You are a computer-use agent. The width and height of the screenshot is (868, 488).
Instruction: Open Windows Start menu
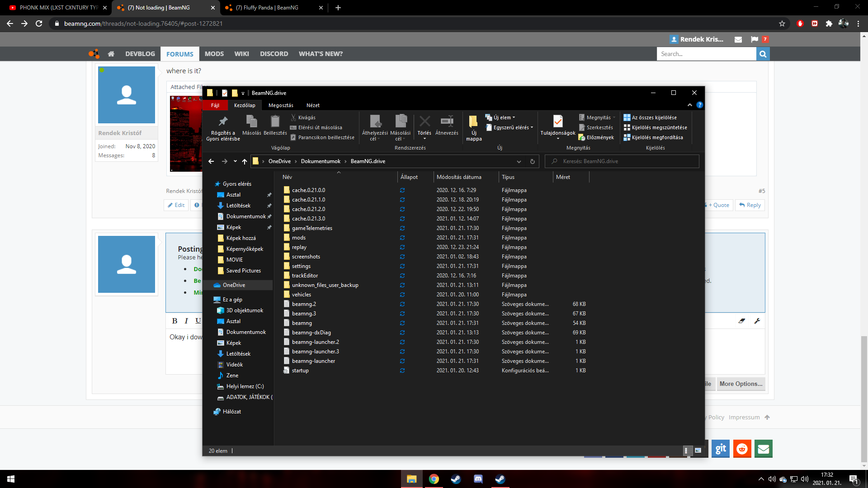(11, 479)
